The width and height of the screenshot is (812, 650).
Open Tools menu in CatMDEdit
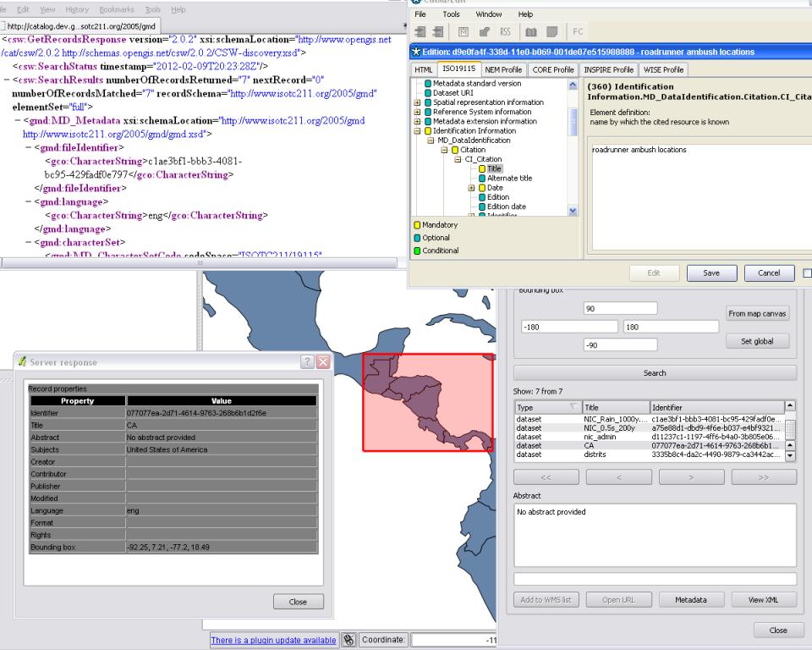[x=451, y=14]
